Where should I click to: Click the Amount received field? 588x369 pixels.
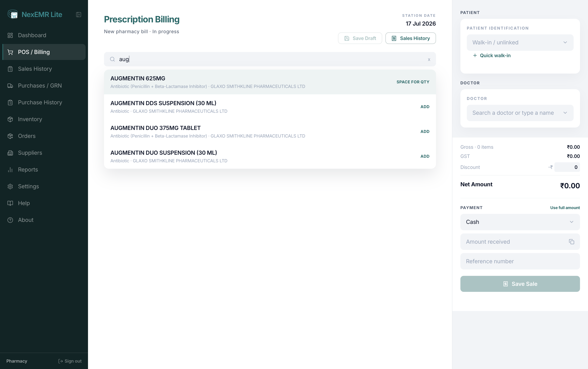point(520,242)
